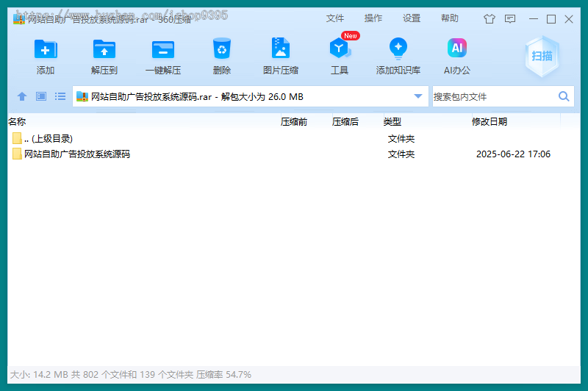Click the 添加知识库 lightbulb icon
The height and width of the screenshot is (391, 588).
pos(398,49)
